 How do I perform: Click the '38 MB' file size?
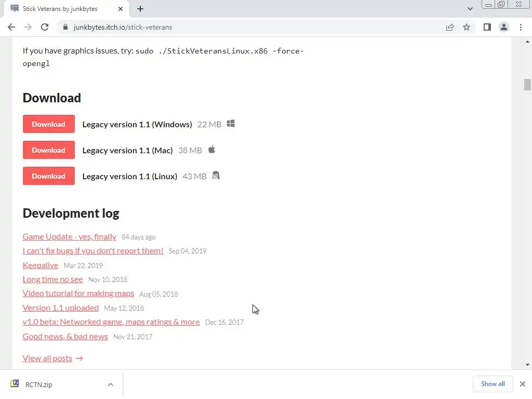190,150
